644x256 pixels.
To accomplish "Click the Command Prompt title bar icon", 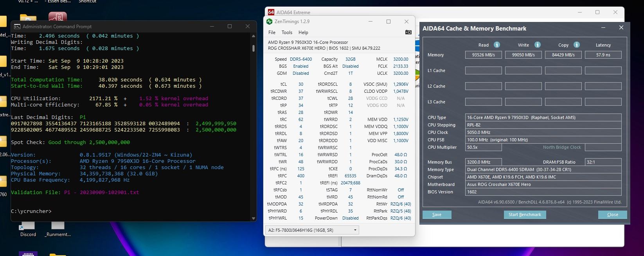I will pos(17,27).
